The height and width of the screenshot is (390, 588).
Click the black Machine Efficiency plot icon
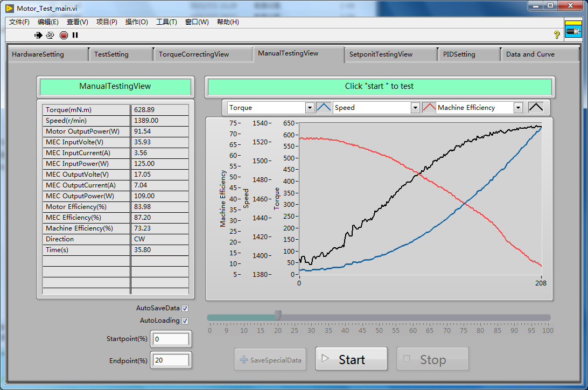coord(535,108)
